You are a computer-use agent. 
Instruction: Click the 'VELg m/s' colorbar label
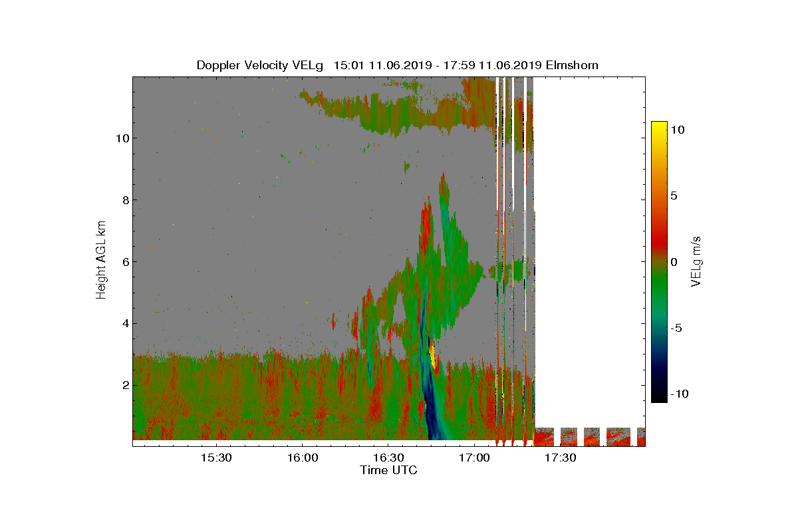point(696,261)
